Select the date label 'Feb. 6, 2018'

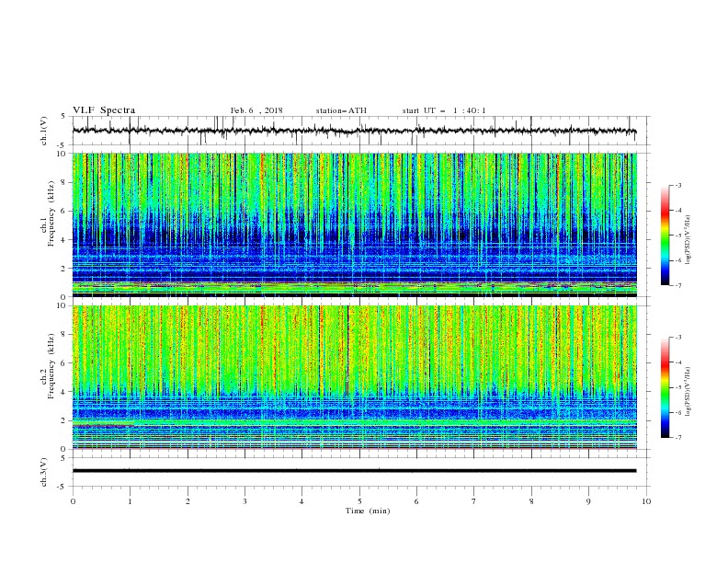tap(256, 110)
